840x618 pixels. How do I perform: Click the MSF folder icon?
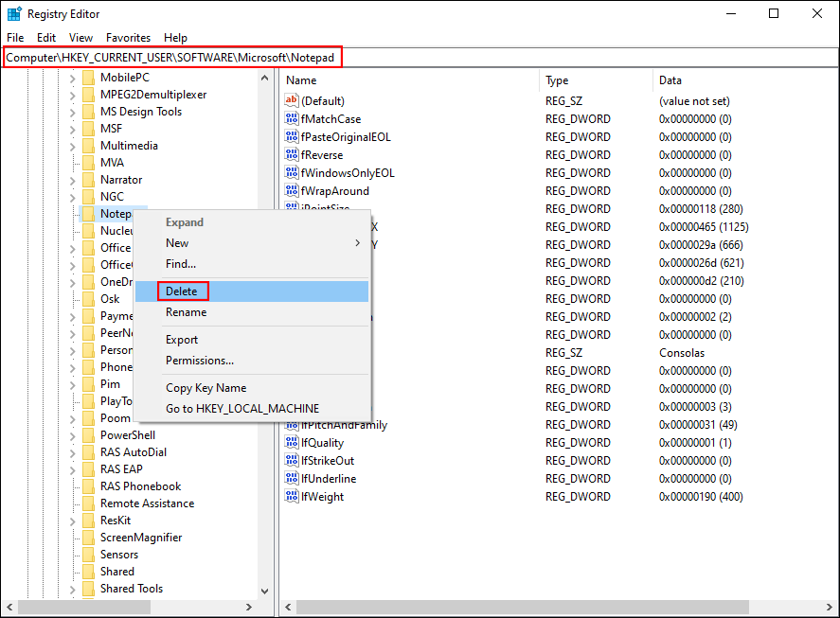pos(88,129)
